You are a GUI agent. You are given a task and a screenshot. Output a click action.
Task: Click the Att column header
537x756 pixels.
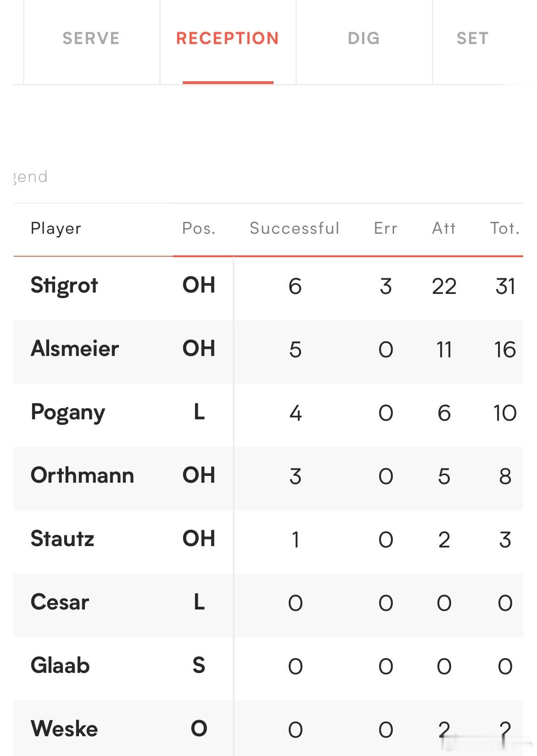click(444, 228)
